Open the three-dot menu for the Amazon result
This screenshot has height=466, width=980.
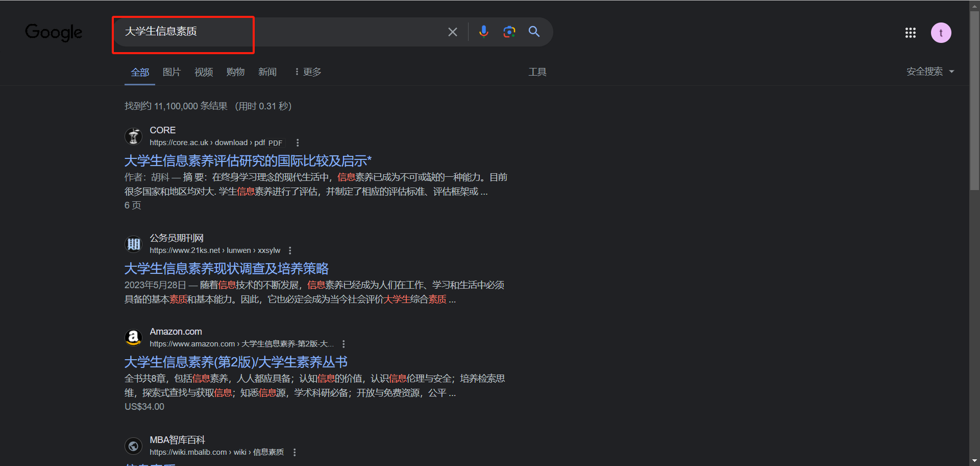pyautogui.click(x=344, y=344)
